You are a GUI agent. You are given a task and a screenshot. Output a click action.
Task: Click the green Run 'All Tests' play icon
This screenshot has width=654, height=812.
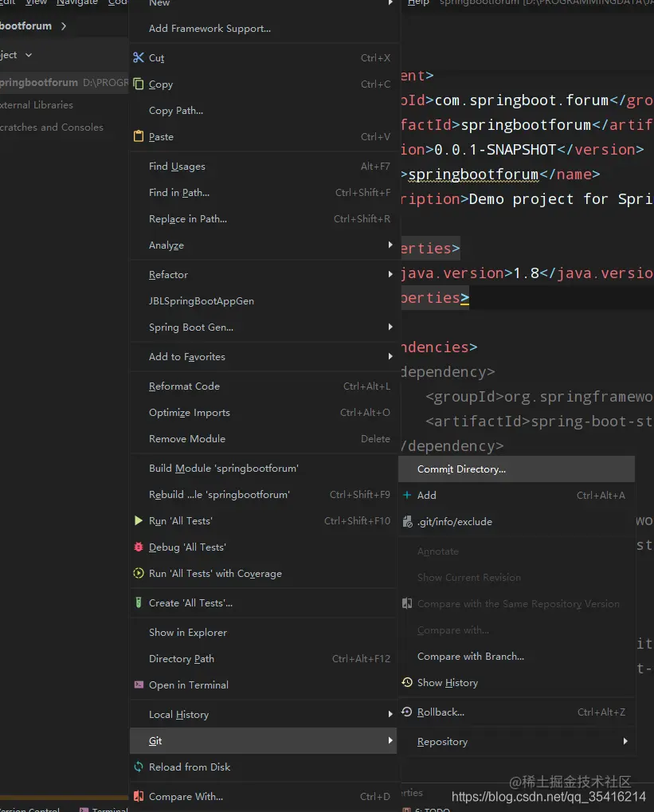point(139,520)
